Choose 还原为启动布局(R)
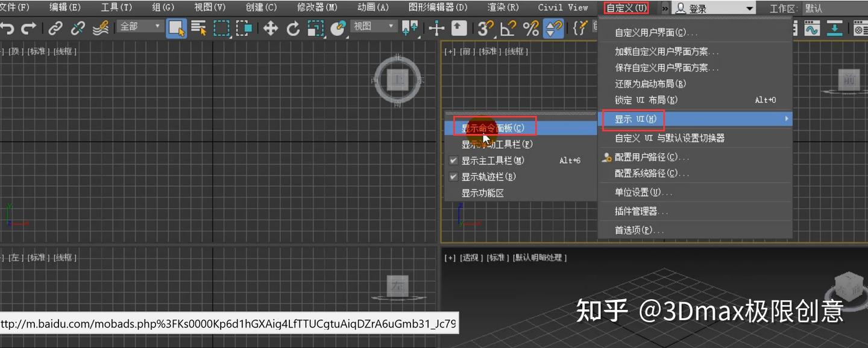This screenshot has width=868, height=348. (695, 84)
